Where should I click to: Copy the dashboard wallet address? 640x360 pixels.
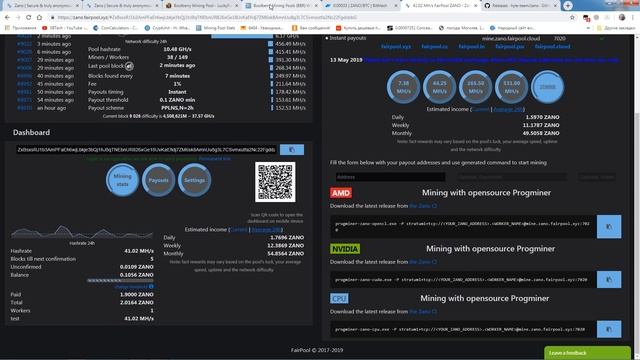[291, 150]
